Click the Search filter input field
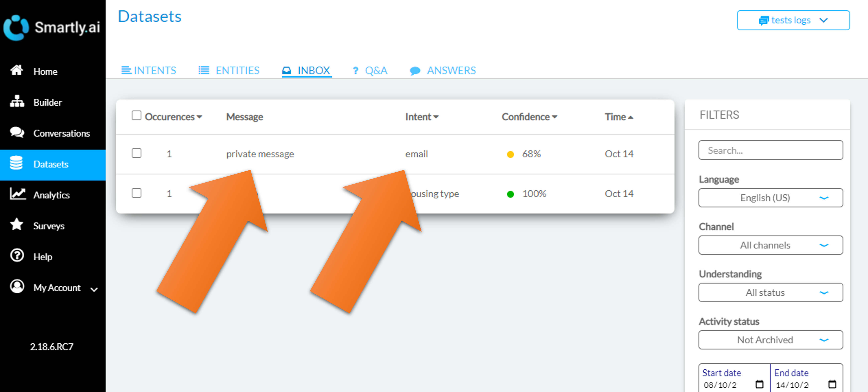The height and width of the screenshot is (392, 868). click(x=770, y=150)
